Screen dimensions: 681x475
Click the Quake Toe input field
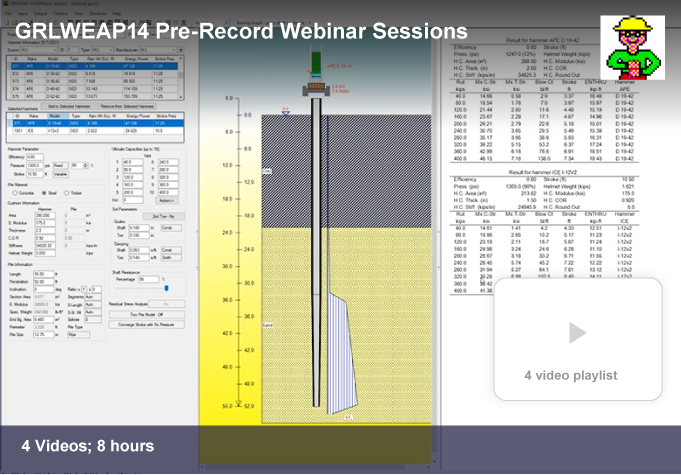139,235
